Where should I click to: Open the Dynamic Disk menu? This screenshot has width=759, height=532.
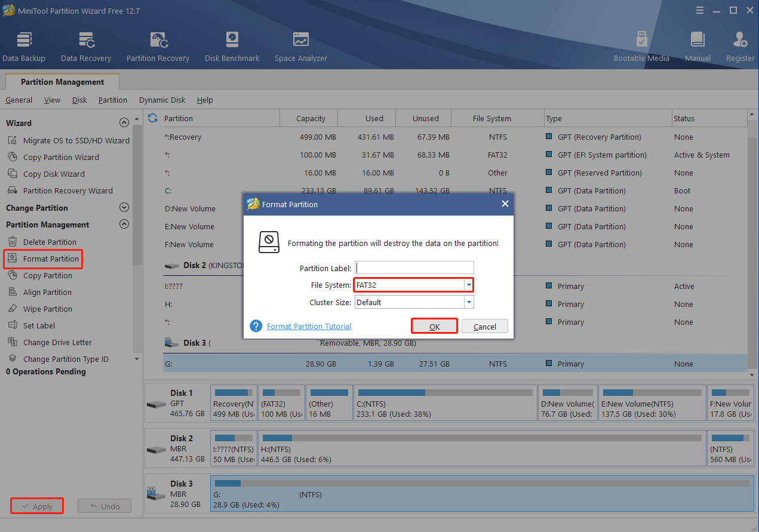coord(162,100)
